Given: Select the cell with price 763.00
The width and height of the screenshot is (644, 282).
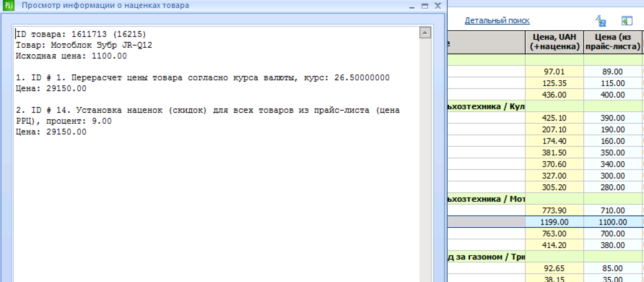Looking at the screenshot, I should pos(554,234).
